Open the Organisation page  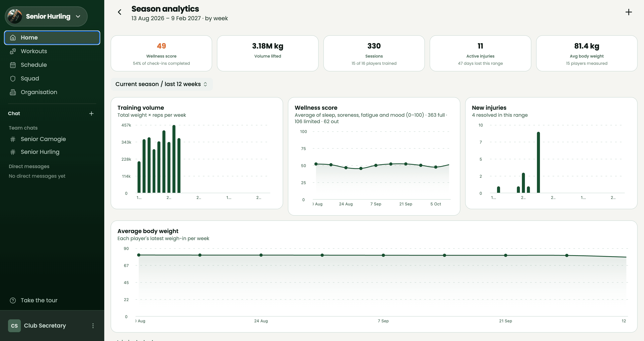click(x=52, y=92)
